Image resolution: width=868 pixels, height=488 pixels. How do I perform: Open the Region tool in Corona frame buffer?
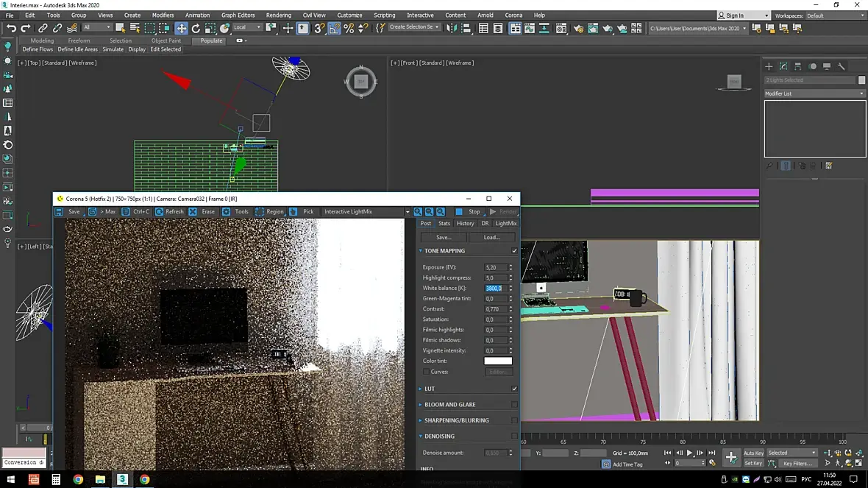pyautogui.click(x=269, y=211)
